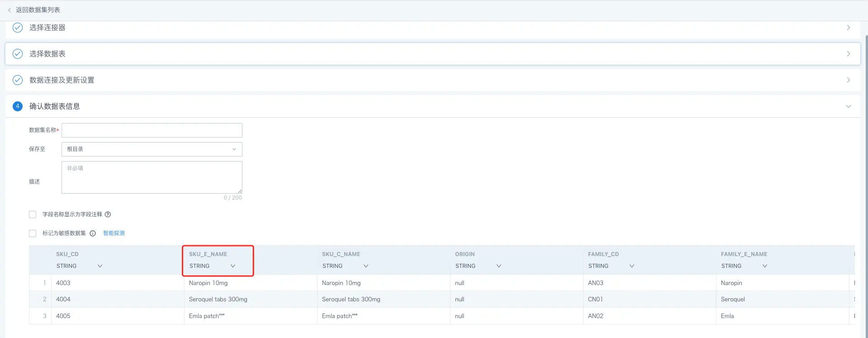
Task: Open info icon next to 标记为敏感数据集
Action: coord(93,233)
